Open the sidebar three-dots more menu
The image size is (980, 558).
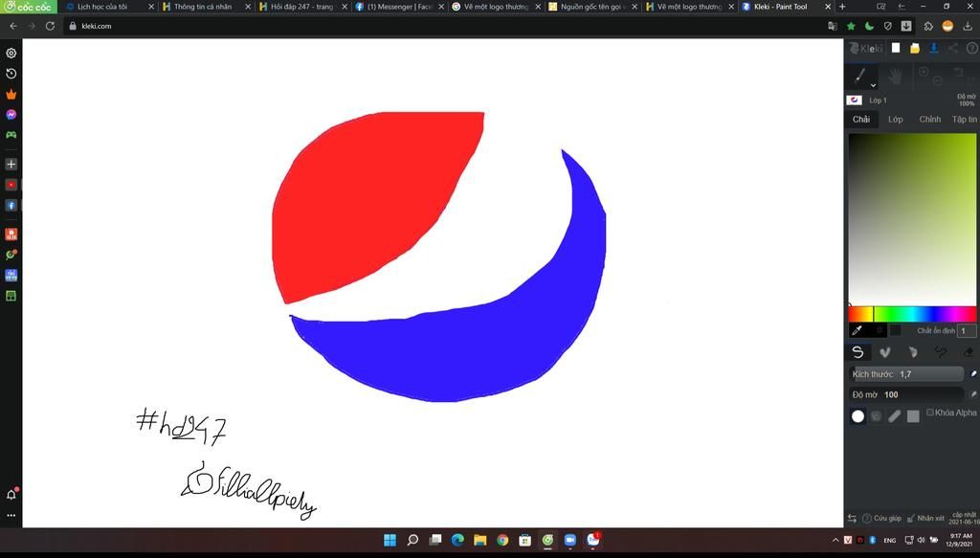11,516
